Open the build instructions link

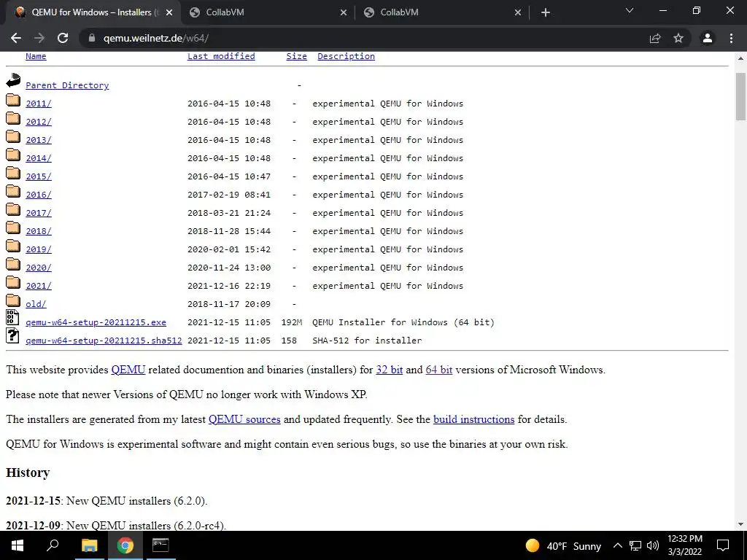point(474,419)
